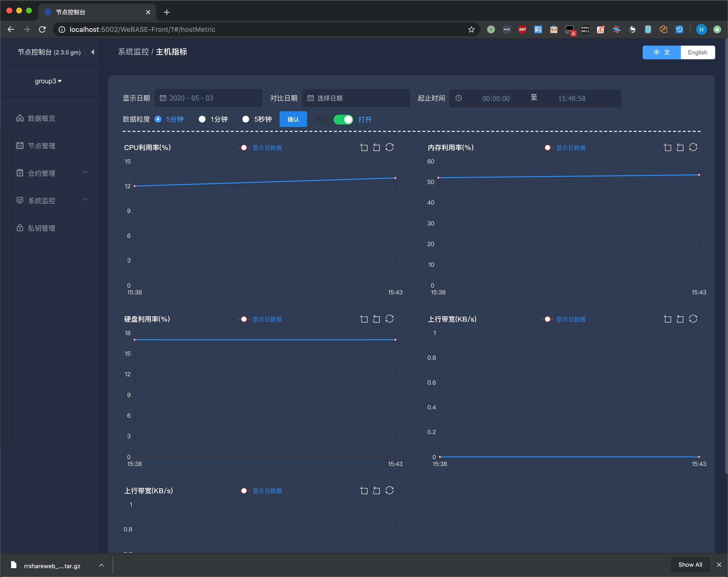Expand the 系统监控 submenu chevron
Image resolution: width=728 pixels, height=577 pixels.
point(85,200)
